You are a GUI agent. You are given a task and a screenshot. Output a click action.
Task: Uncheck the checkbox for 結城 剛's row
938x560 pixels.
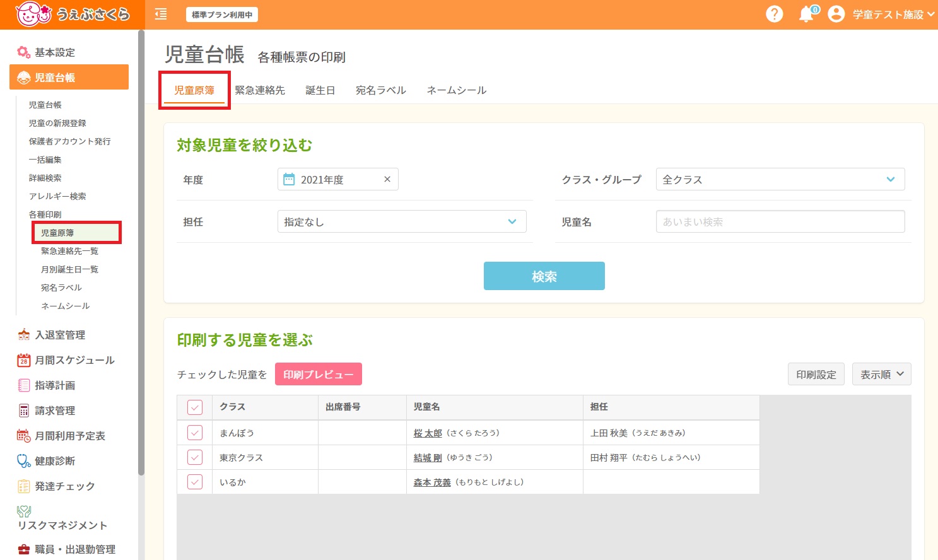[195, 457]
